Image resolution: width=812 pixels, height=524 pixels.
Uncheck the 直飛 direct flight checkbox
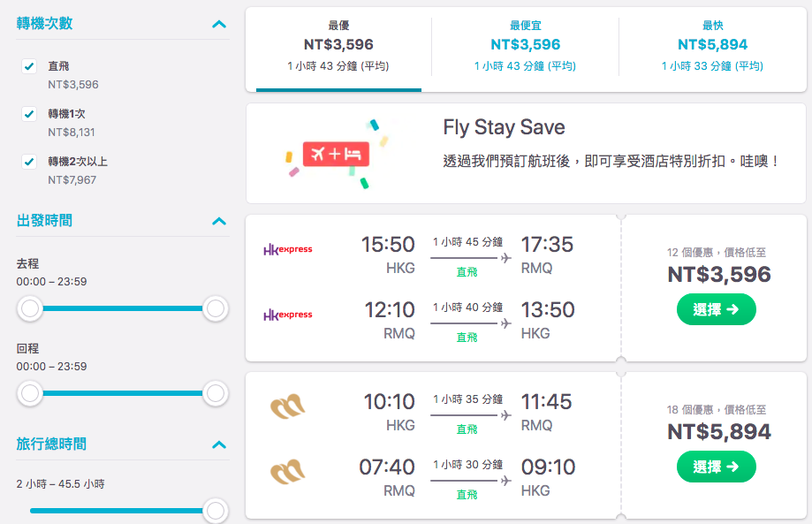pos(29,66)
